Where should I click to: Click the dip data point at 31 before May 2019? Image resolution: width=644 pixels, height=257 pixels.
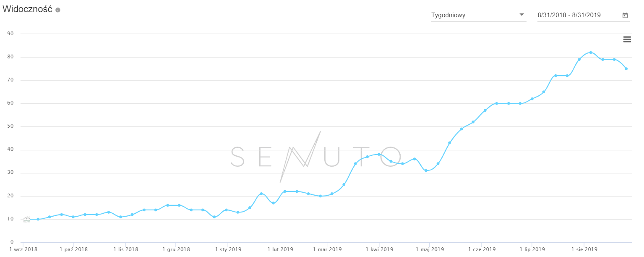tap(426, 170)
